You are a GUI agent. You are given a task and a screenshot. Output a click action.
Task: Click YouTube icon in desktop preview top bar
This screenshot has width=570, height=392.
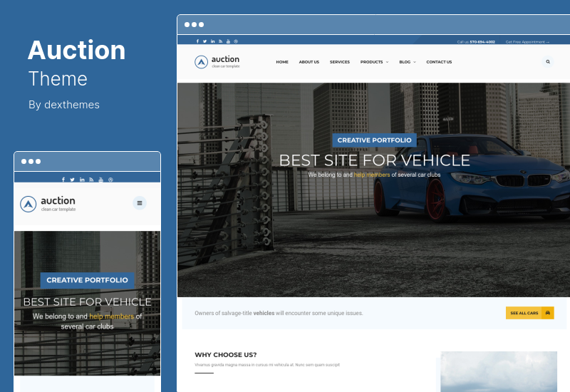(228, 41)
